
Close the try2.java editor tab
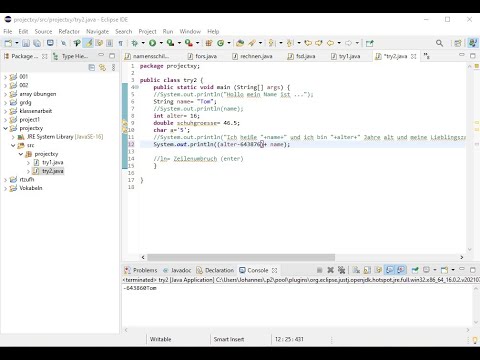coord(414,56)
